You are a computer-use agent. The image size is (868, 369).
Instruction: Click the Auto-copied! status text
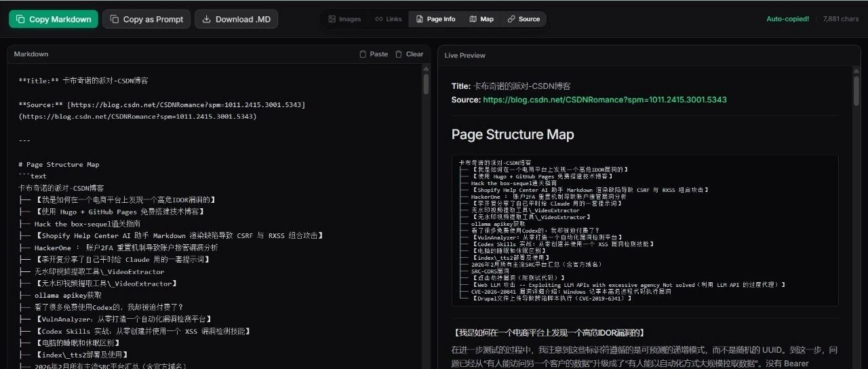tap(787, 19)
